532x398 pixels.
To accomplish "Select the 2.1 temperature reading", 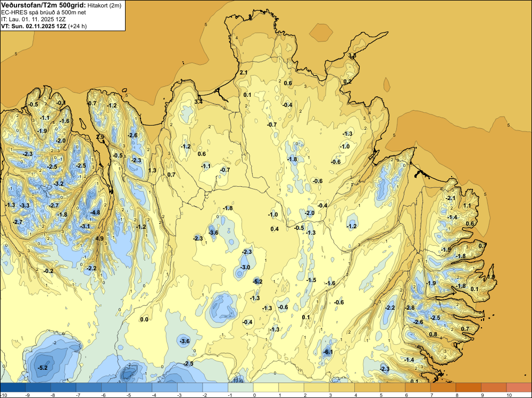I will tap(244, 72).
